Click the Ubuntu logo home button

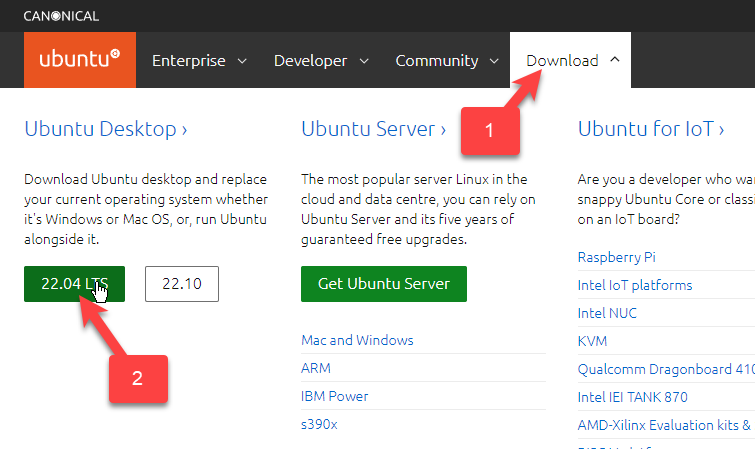[x=80, y=60]
